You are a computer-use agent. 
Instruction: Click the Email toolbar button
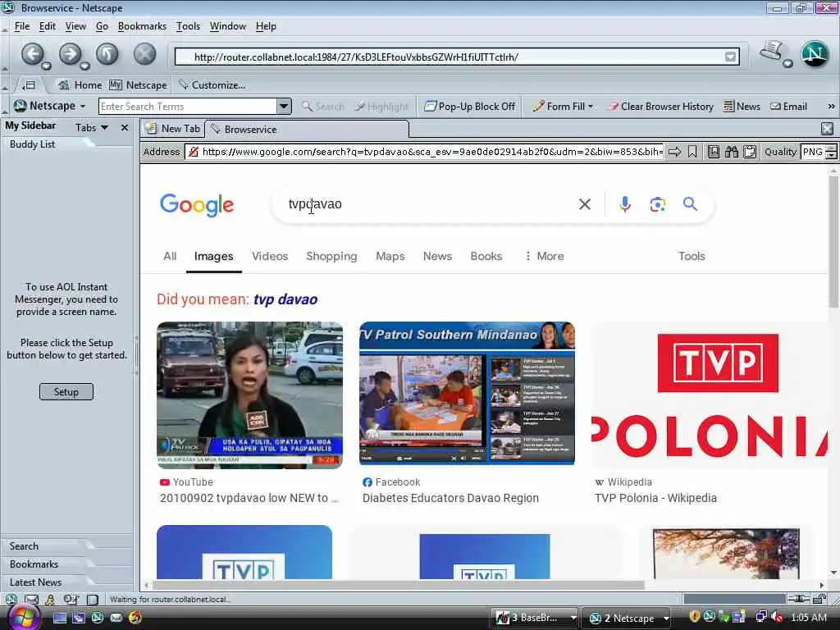[x=788, y=106]
